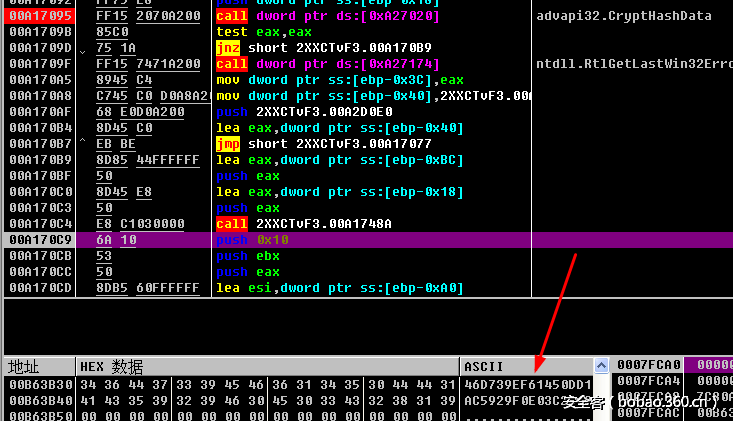Click the 地址 column header in dump
This screenshot has width=733, height=421.
tap(24, 366)
